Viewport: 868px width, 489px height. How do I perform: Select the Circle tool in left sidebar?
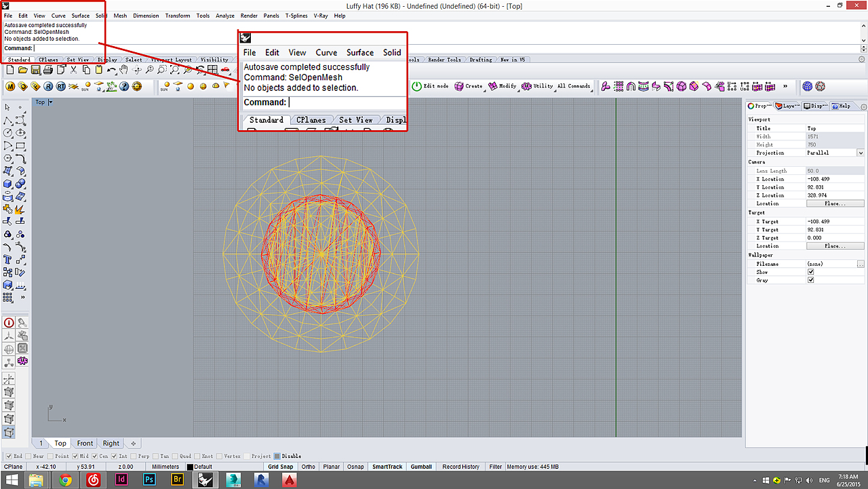8,133
